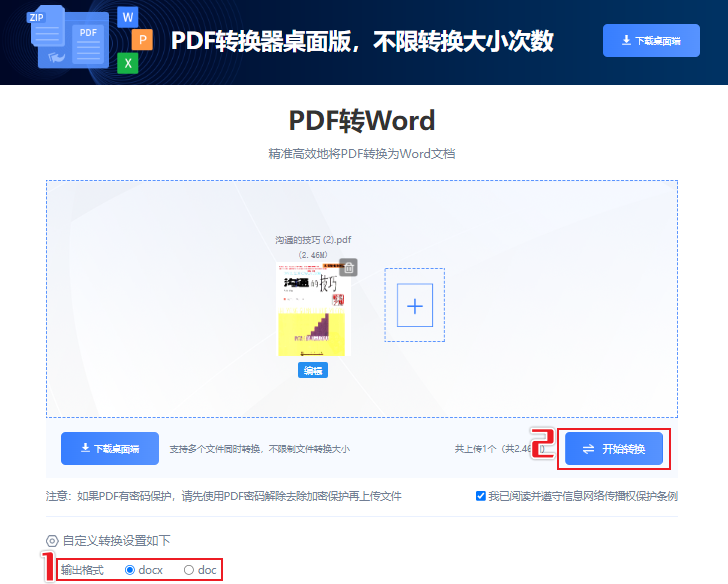Click the file name 沟通的技巧 (2).pdf
Image resolution: width=728 pixels, height=584 pixels.
[313, 240]
